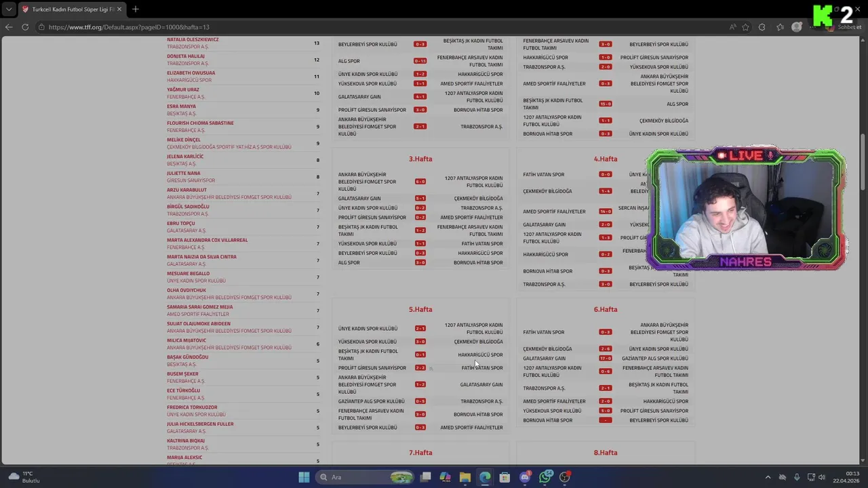Select player Flourish Chioma Sabastine
The width and height of the screenshot is (868, 488).
click(x=200, y=123)
